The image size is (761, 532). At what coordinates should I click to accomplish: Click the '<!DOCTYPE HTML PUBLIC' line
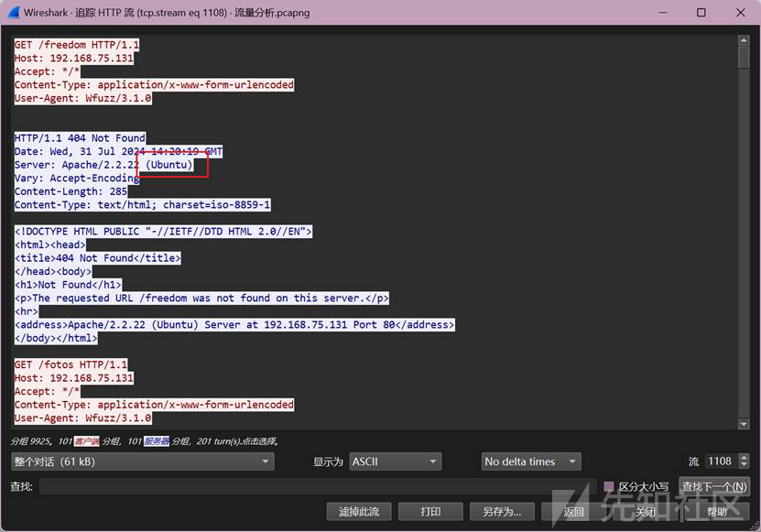[x=163, y=231]
